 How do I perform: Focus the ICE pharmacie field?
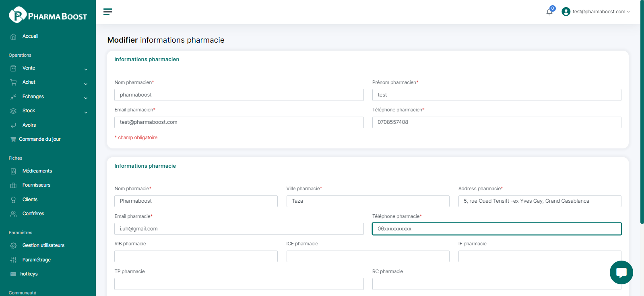(x=368, y=256)
